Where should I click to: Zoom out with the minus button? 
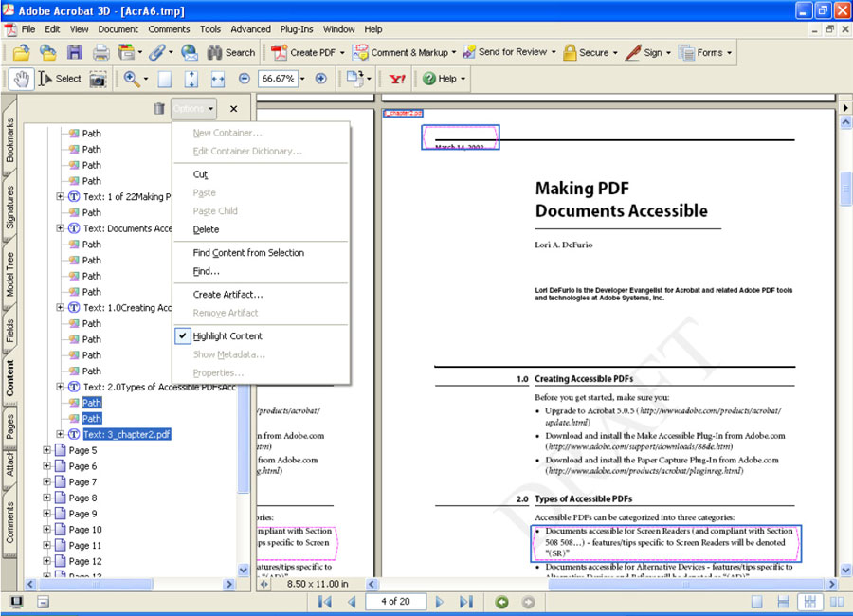tap(245, 79)
